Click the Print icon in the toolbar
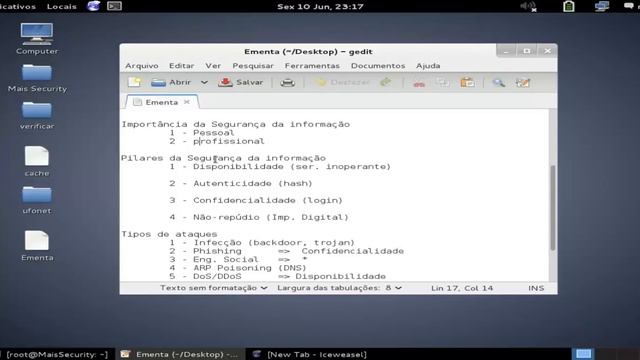 click(287, 82)
